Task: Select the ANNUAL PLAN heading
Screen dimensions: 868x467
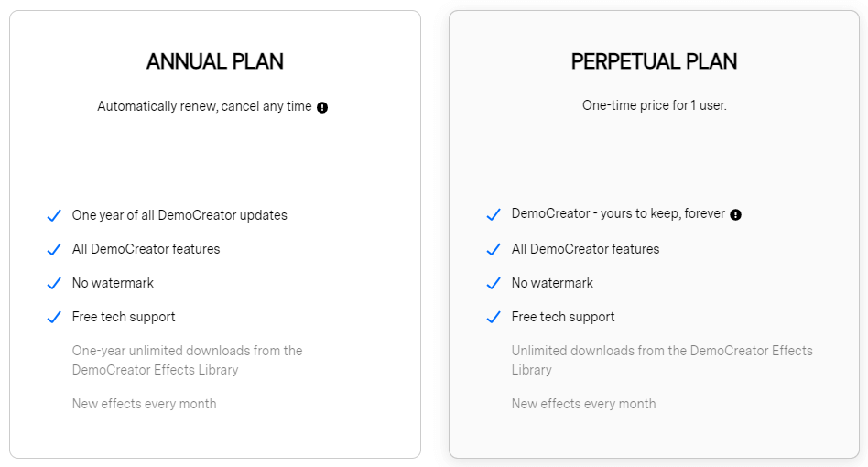Action: pyautogui.click(x=215, y=61)
